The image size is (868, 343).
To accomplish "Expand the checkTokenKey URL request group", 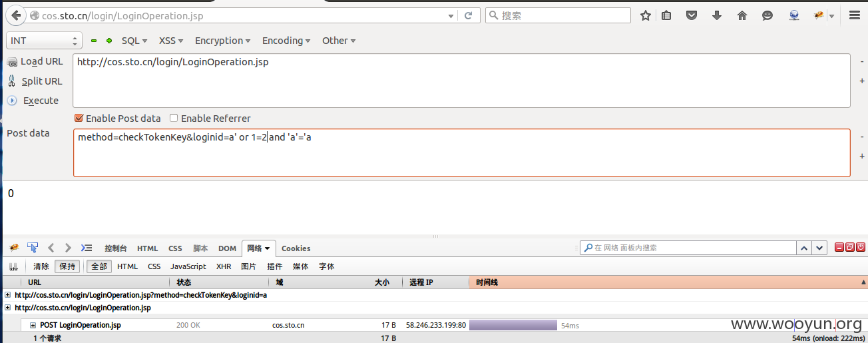I will (7, 295).
